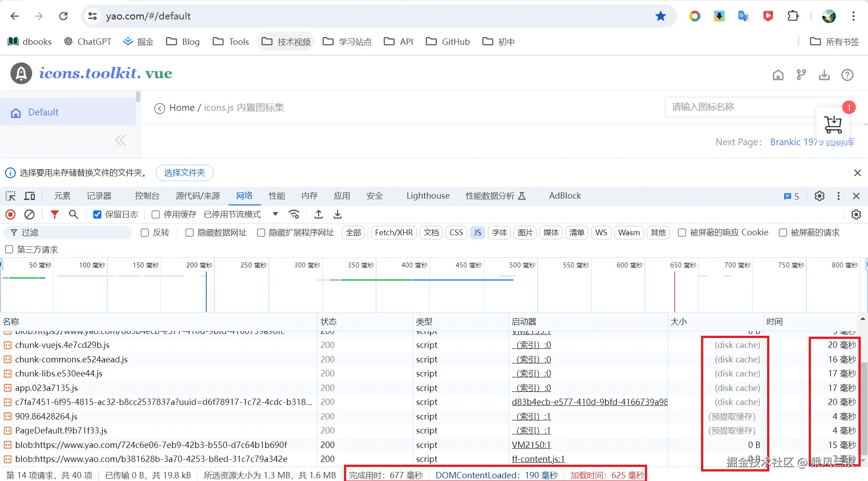Filter requests by Fetch/XHR
Screen dimensions: 868x481
pyautogui.click(x=394, y=233)
